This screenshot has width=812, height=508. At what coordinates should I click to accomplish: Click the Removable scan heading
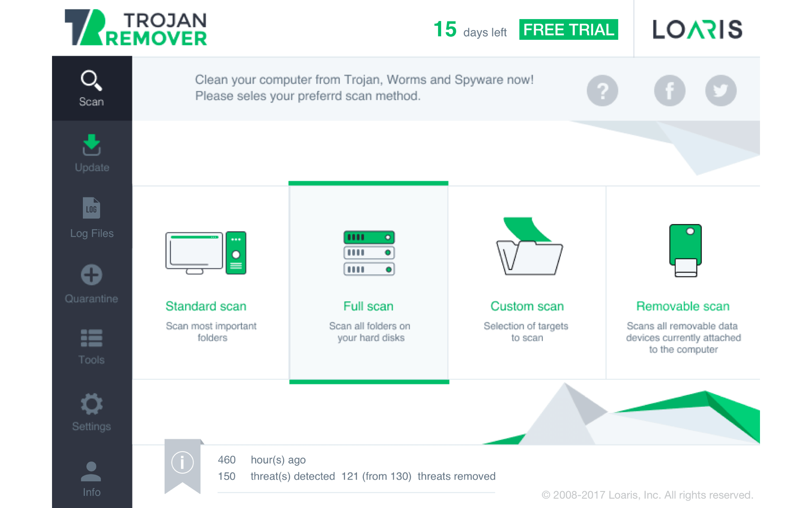[x=683, y=306]
